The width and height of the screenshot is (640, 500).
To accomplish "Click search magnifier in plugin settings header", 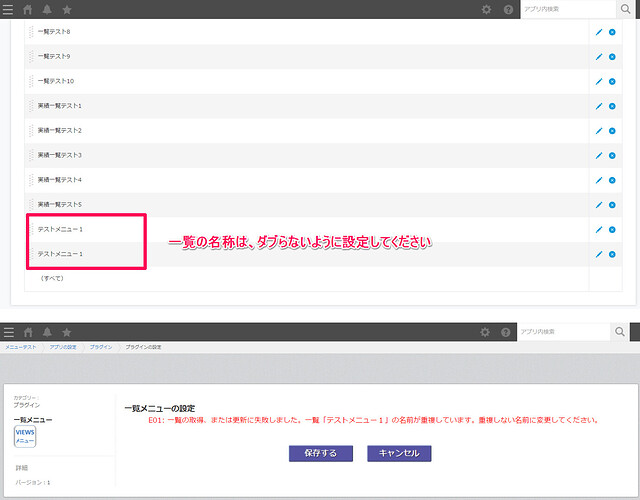I will click(x=622, y=332).
